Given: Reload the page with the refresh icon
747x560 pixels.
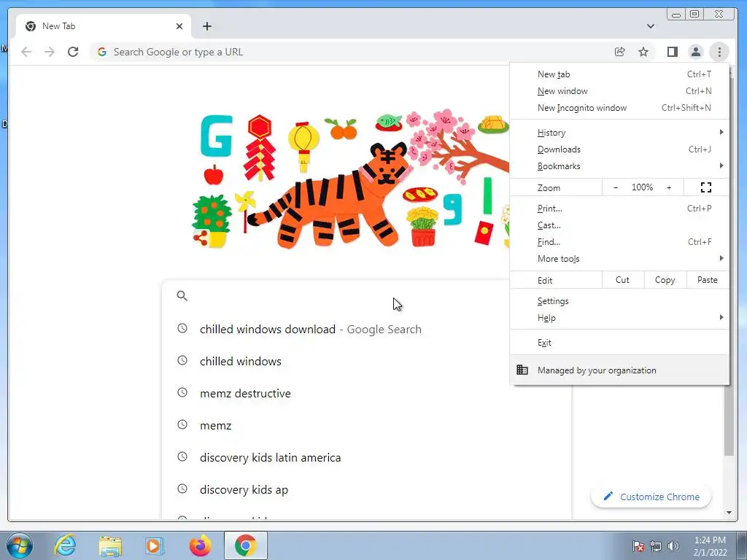Looking at the screenshot, I should click(x=73, y=52).
